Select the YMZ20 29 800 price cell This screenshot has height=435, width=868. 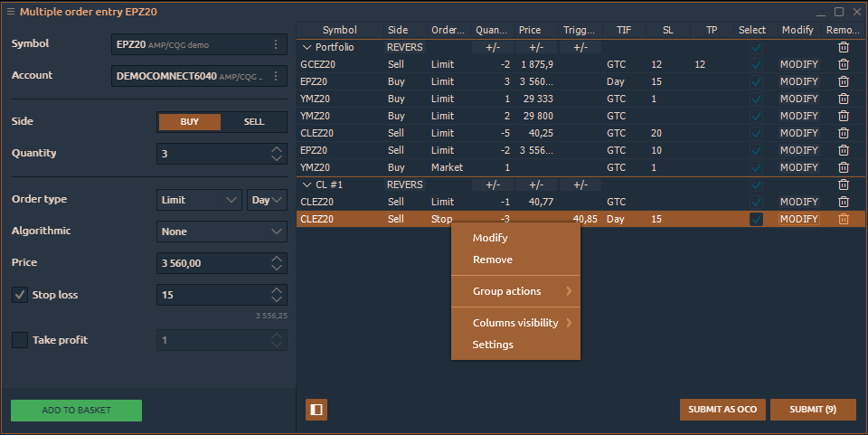[x=536, y=116]
